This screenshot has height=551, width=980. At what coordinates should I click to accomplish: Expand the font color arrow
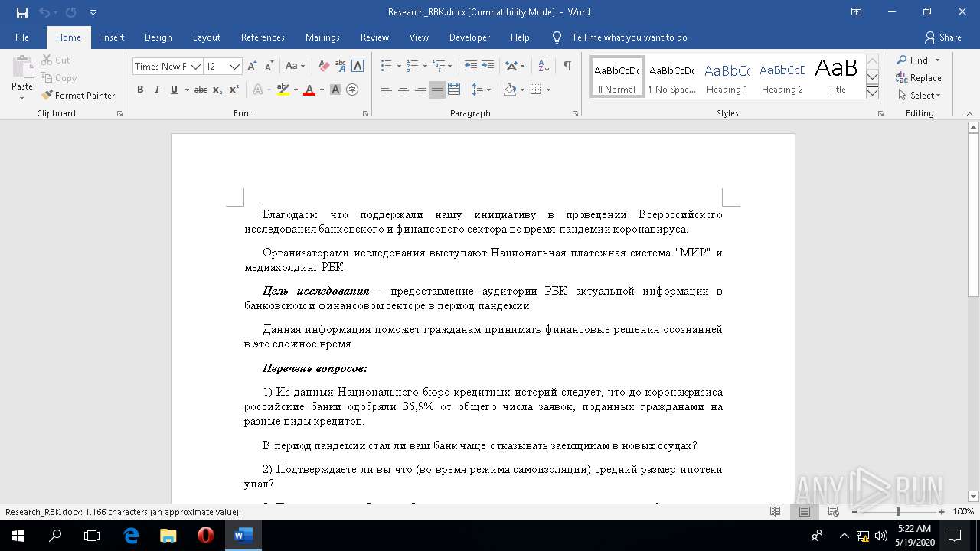tap(322, 90)
